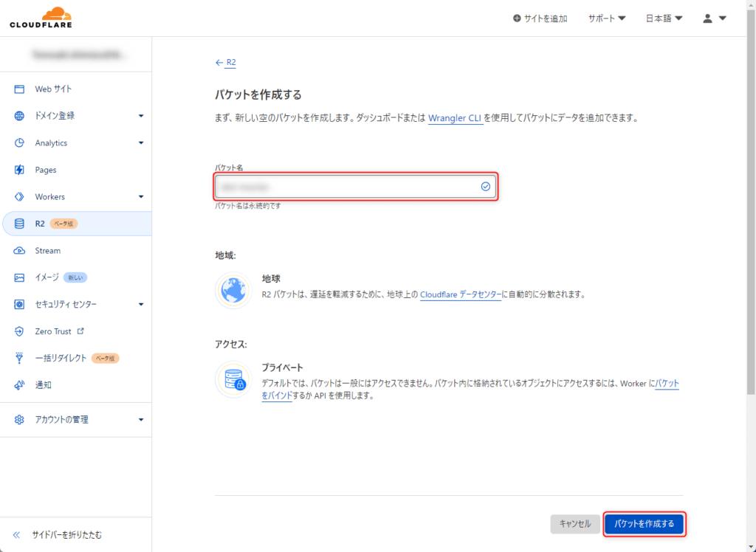Click the ベータ版 badge next to 一括リダイレクト
Image resolution: width=756 pixels, height=552 pixels.
coord(105,358)
